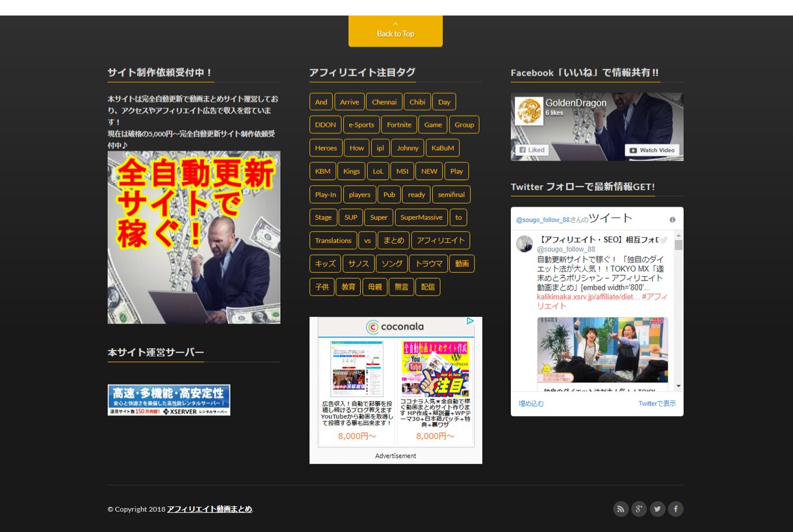
Task: Click the 'LoL' tag
Action: 378,171
